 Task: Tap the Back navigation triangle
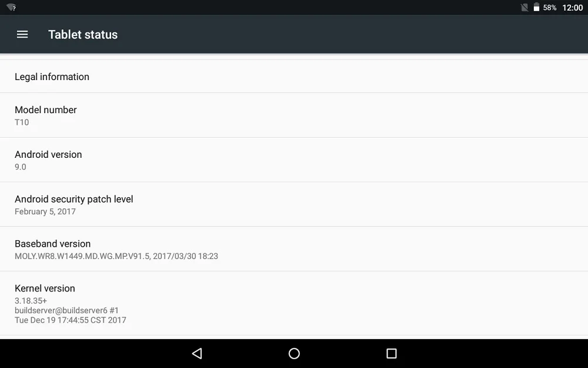pyautogui.click(x=197, y=353)
